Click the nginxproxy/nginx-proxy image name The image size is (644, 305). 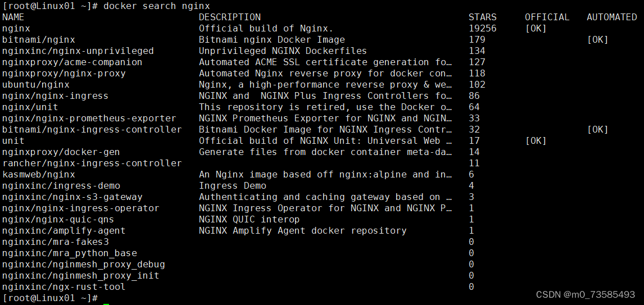[x=64, y=74]
